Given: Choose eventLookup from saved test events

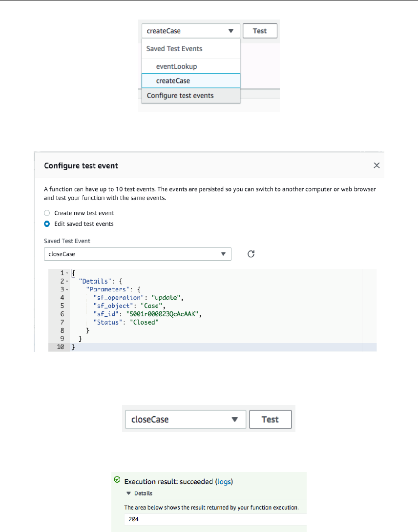Looking at the screenshot, I should (176, 66).
